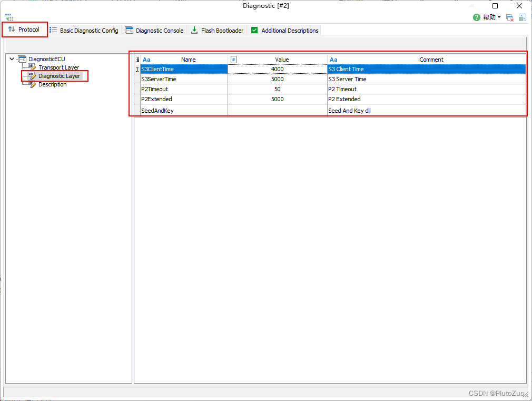532x401 pixels.
Task: Click the grid icon at the top-left toolbar
Action: pos(9,17)
